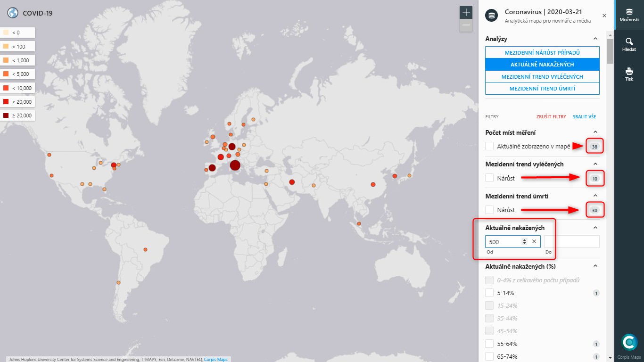This screenshot has height=362, width=644.
Task: Clear the 500 value in Od field
Action: (x=534, y=241)
